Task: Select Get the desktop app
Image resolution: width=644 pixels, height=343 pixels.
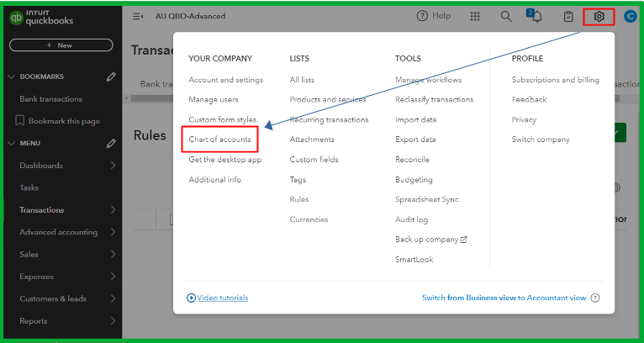Action: click(225, 160)
